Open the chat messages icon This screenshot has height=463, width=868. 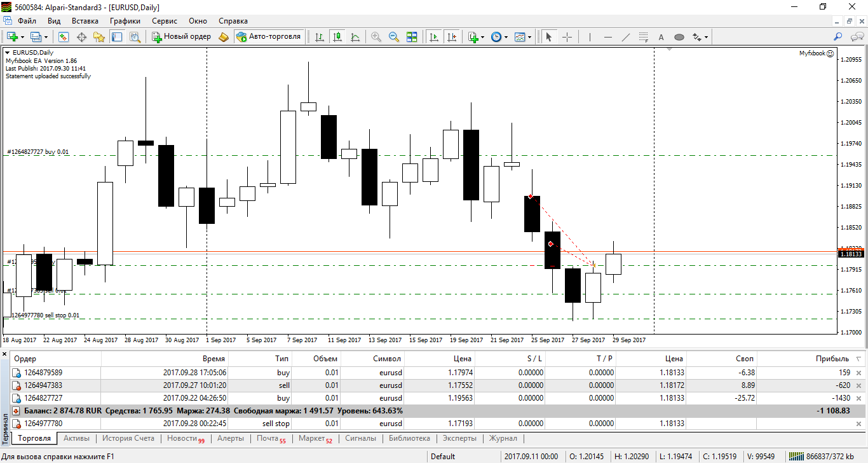(x=857, y=37)
